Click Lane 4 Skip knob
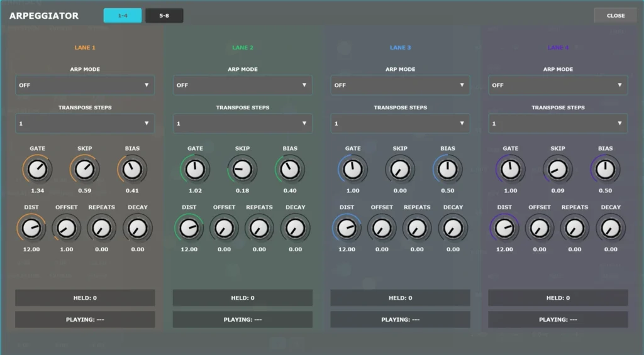Screen dimensions: 644x355 pyautogui.click(x=558, y=169)
